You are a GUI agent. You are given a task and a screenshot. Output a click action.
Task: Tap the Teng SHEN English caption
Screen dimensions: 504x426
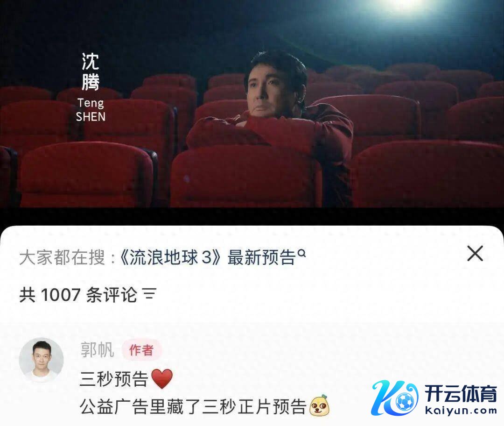[91, 110]
